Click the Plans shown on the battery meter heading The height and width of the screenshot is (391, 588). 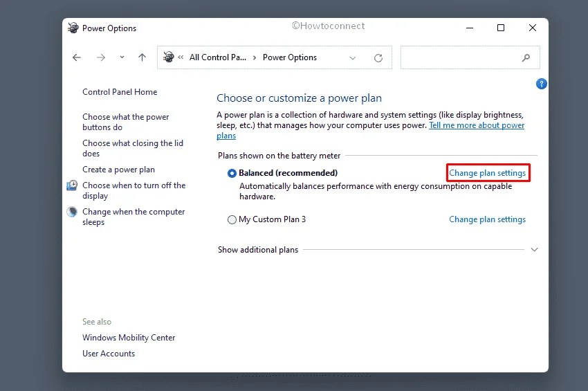tap(279, 156)
